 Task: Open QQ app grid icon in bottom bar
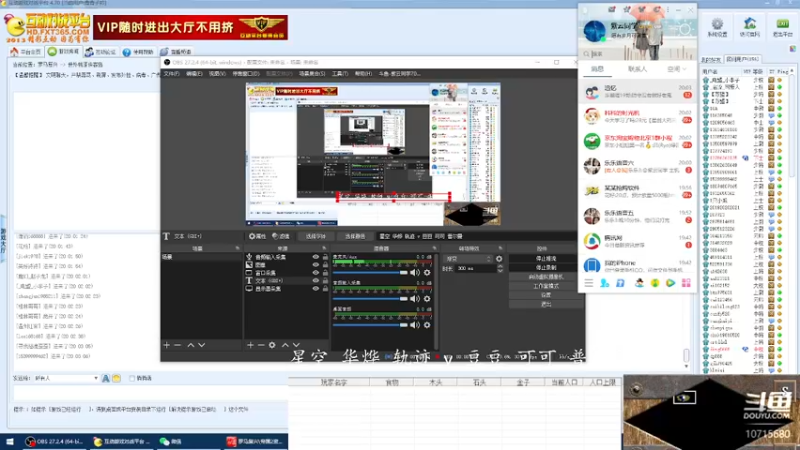pos(686,283)
